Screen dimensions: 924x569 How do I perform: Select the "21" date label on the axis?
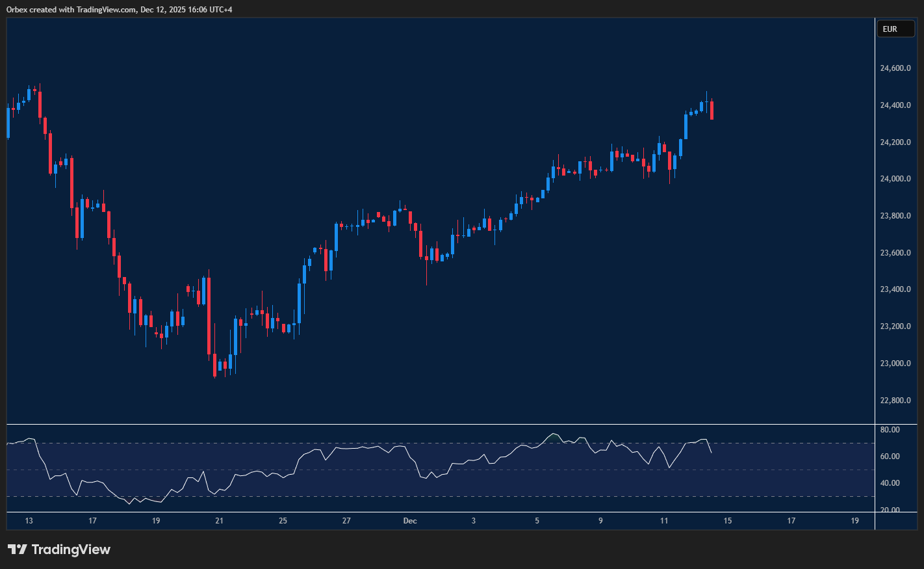click(x=219, y=521)
